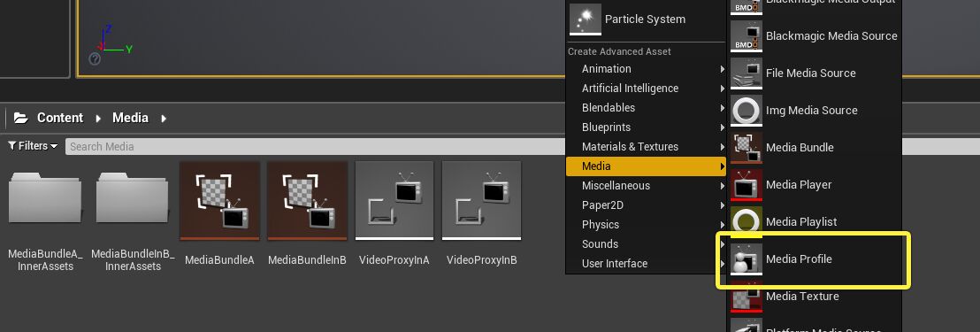Click the Blackmagic Media Source BMD icon
The width and height of the screenshot is (980, 332).
[746, 35]
